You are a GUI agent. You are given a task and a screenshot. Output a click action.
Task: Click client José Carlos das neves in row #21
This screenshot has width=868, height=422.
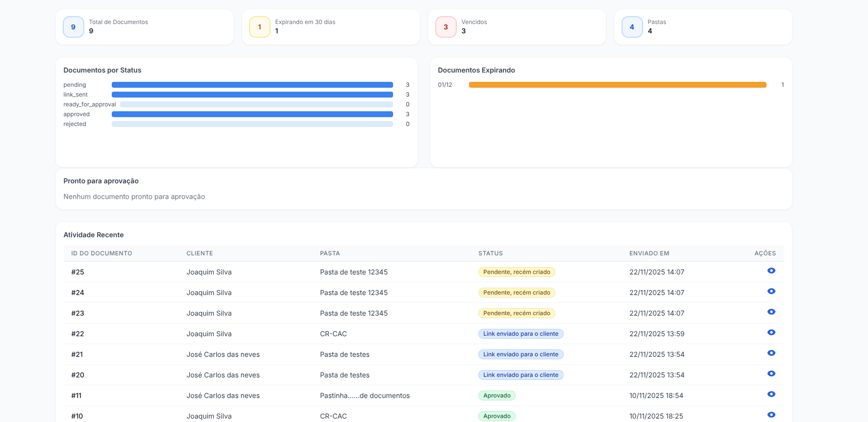pyautogui.click(x=223, y=354)
